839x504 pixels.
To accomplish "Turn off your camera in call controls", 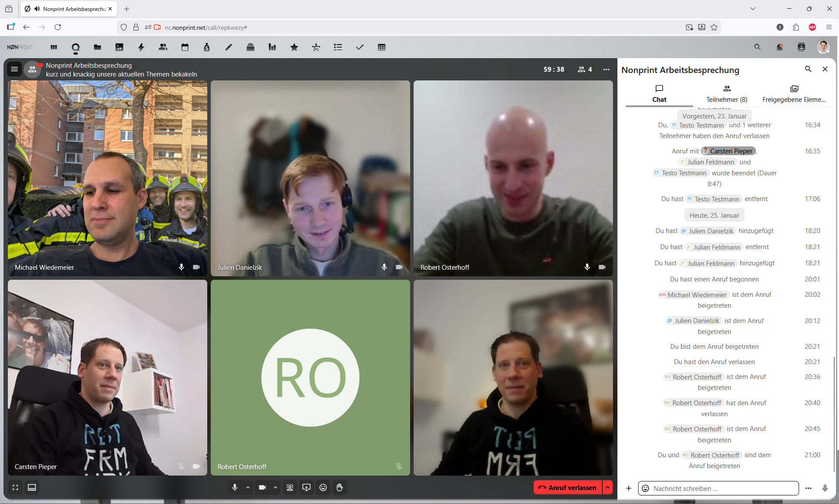I will pos(262,487).
